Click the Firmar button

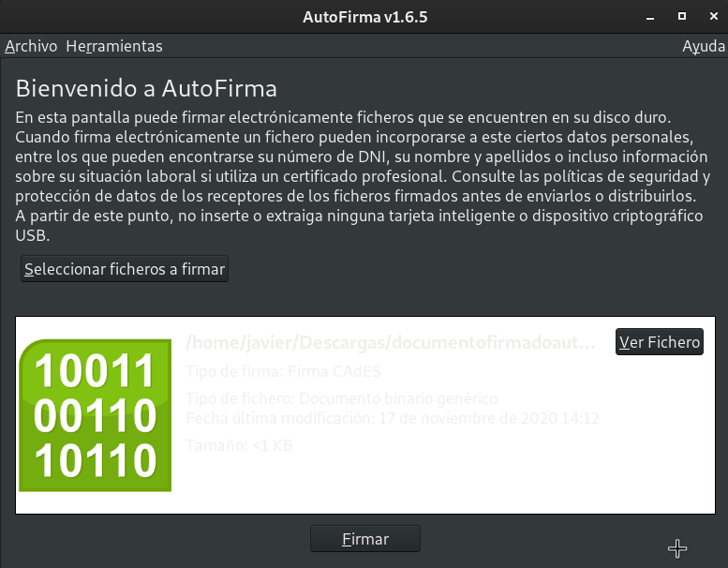pyautogui.click(x=365, y=539)
